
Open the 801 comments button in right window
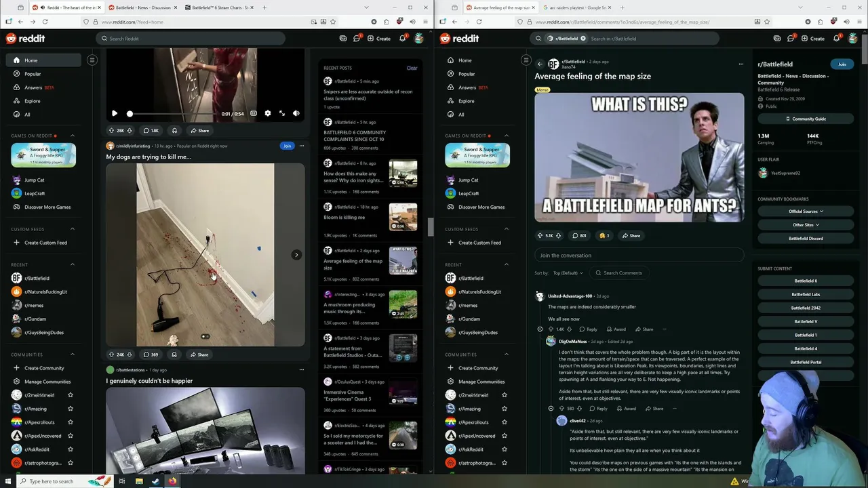point(579,236)
